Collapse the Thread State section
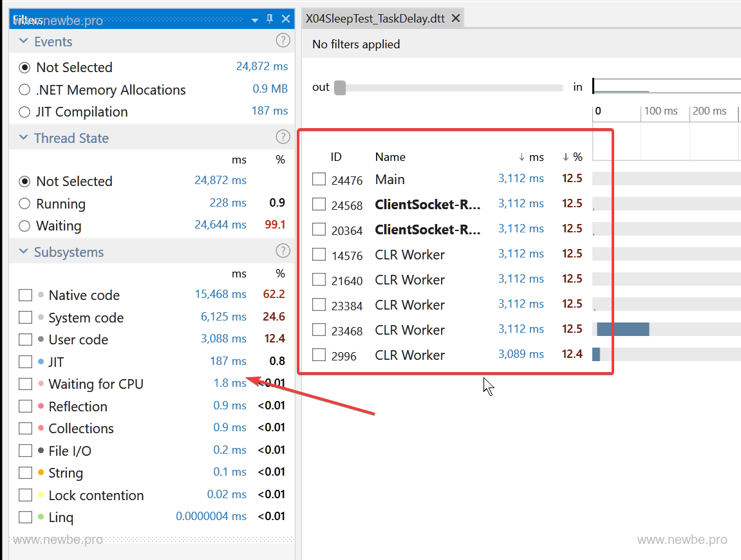The image size is (741, 560). tap(24, 138)
